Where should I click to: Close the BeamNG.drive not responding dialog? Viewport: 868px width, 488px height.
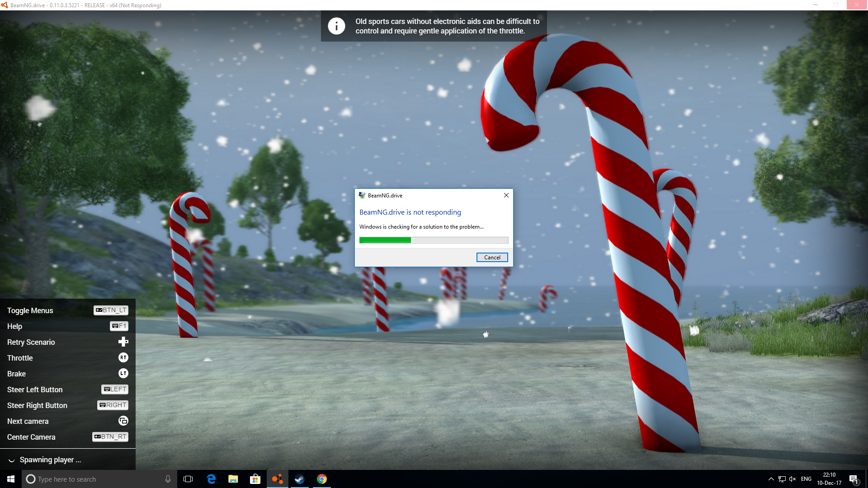tap(506, 195)
